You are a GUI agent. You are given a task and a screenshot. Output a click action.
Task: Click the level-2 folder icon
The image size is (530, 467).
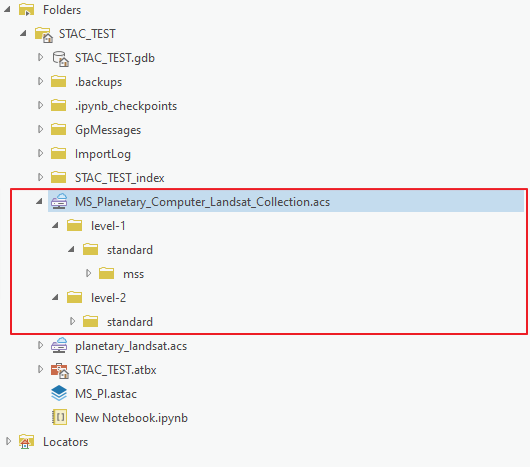click(74, 298)
